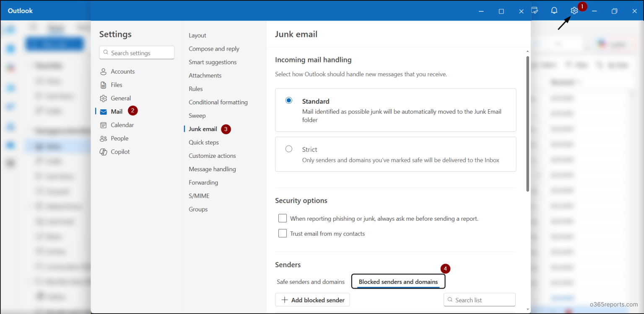Click the Search settings field
Image resolution: width=644 pixels, height=314 pixels.
coord(137,53)
